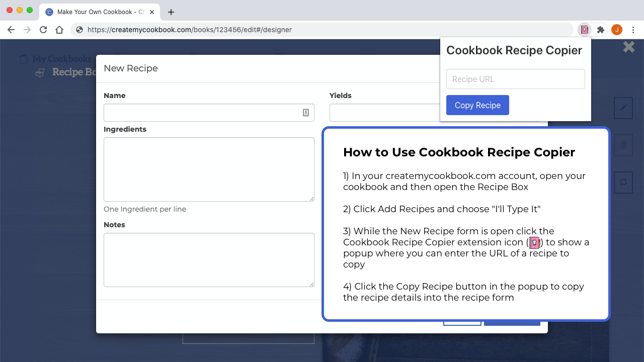This screenshot has width=644, height=362.
Task: Close the designer with the X icon
Action: tap(628, 47)
